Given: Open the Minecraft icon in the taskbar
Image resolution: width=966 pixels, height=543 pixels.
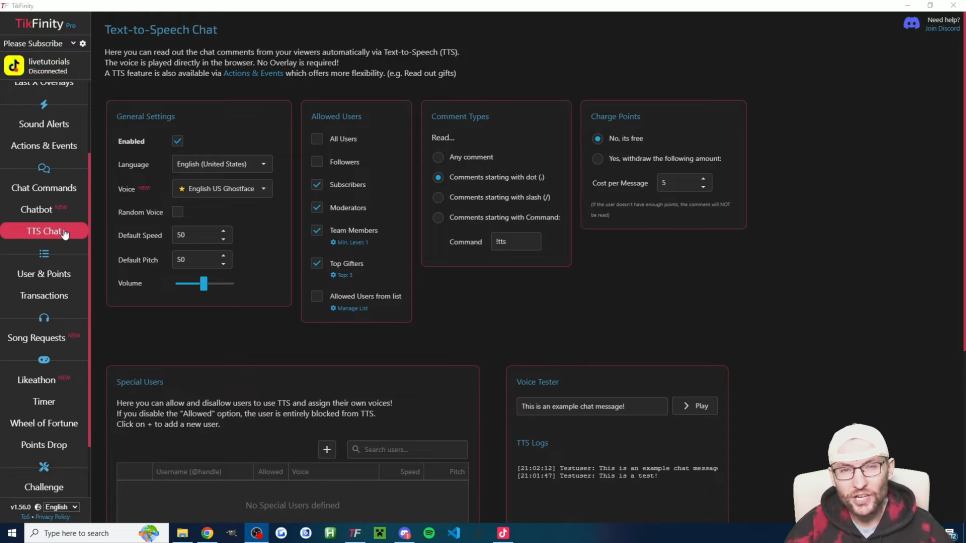Looking at the screenshot, I should coord(380,533).
